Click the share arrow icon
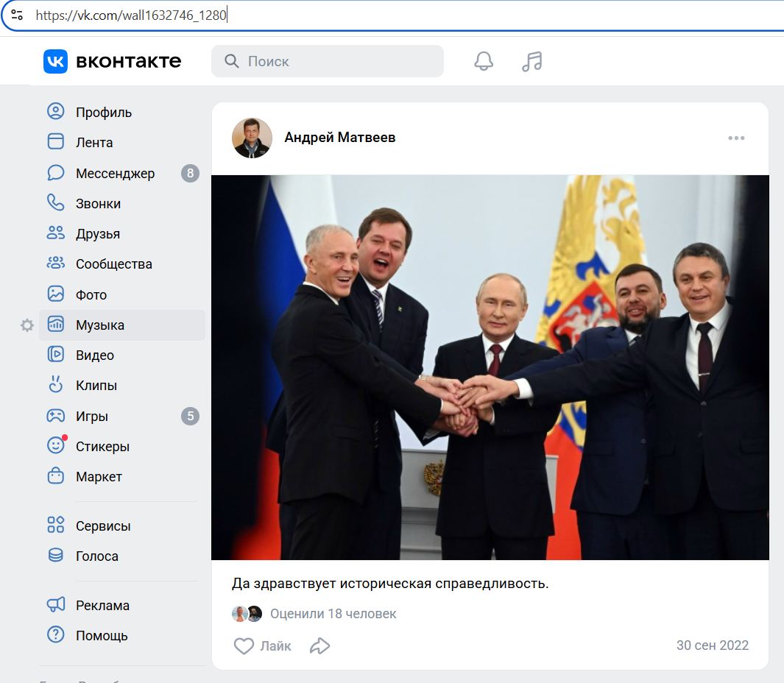784x683 pixels. tap(319, 646)
